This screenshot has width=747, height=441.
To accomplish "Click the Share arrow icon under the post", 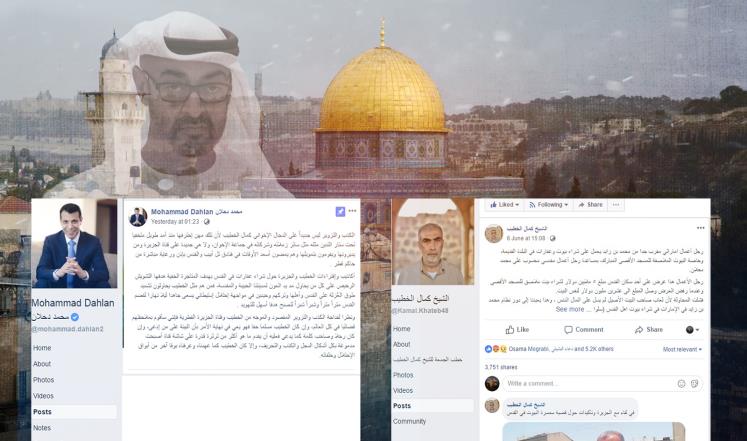I will pyautogui.click(x=639, y=330).
